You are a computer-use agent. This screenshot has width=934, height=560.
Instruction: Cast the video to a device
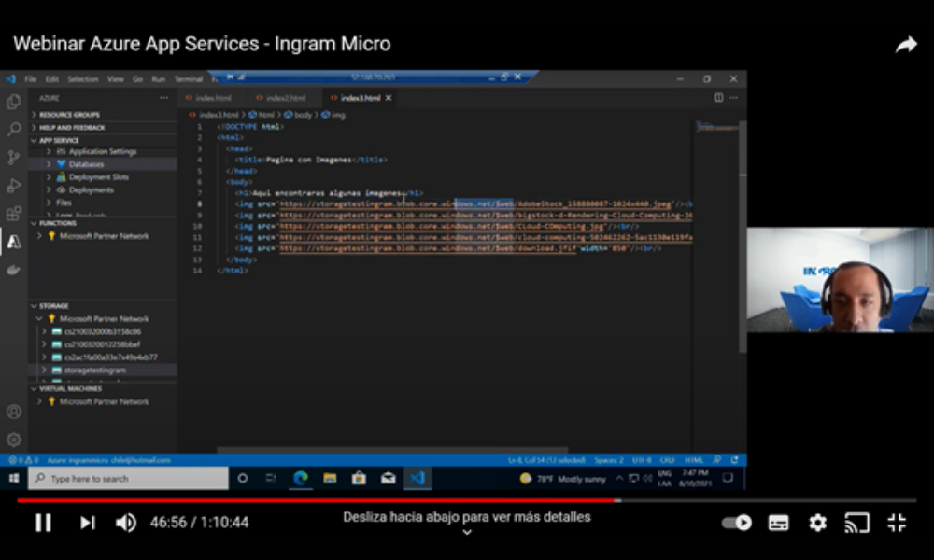tap(856, 523)
